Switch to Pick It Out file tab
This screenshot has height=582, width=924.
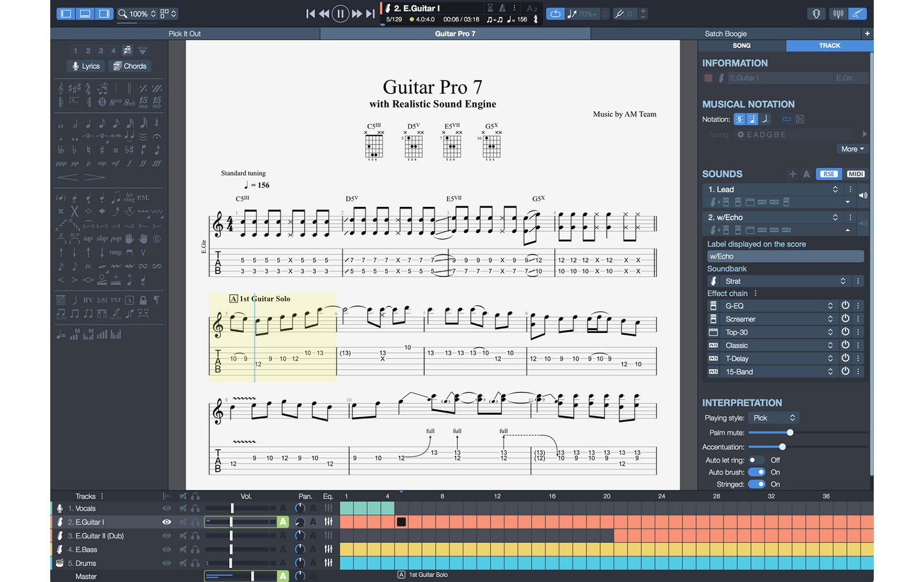click(x=185, y=34)
